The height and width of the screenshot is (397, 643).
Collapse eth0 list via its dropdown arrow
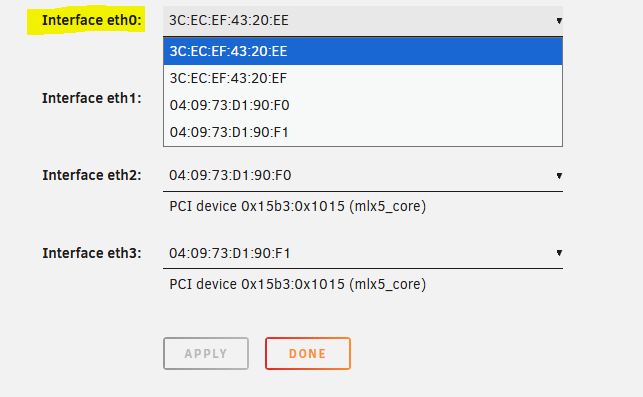(559, 21)
